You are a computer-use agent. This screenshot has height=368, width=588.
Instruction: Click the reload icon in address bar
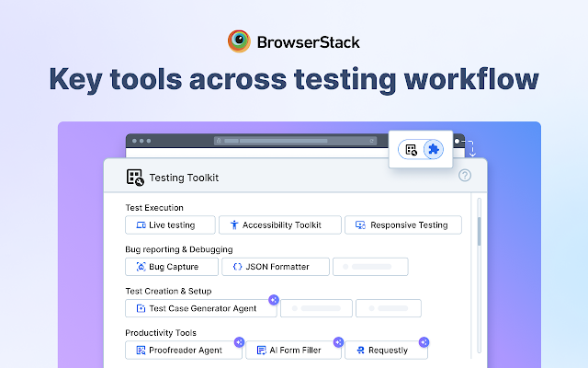click(371, 141)
